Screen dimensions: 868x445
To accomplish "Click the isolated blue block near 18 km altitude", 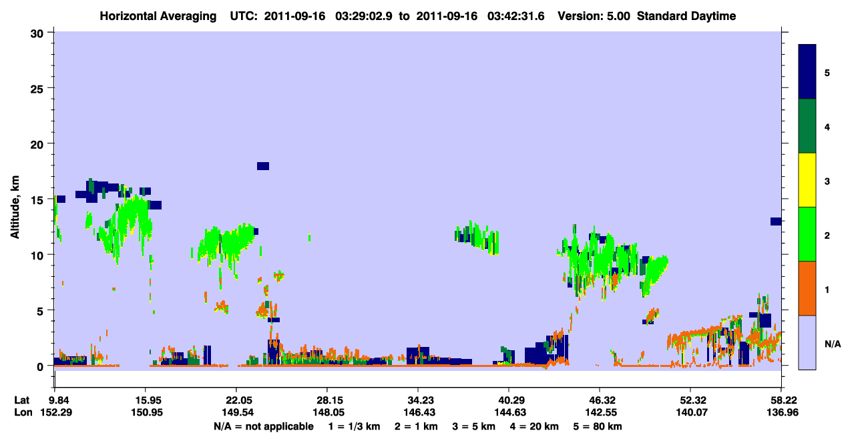I will (263, 166).
